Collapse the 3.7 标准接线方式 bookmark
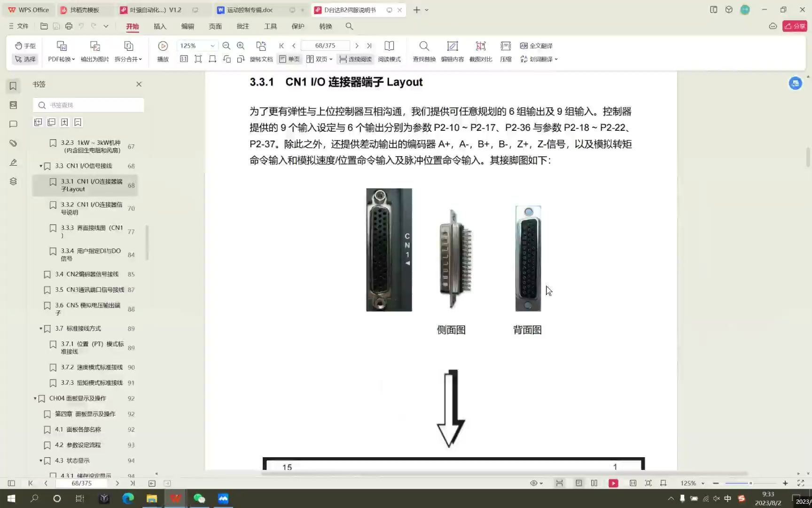Image resolution: width=812 pixels, height=508 pixels. click(x=41, y=329)
